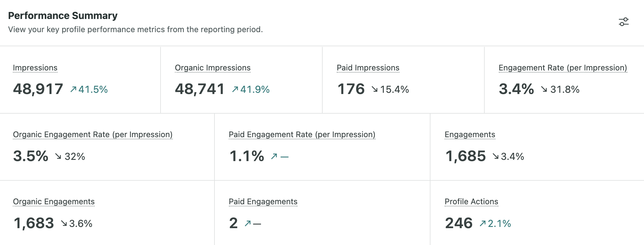Click the Impressions metric label
This screenshot has width=644, height=245.
point(35,68)
